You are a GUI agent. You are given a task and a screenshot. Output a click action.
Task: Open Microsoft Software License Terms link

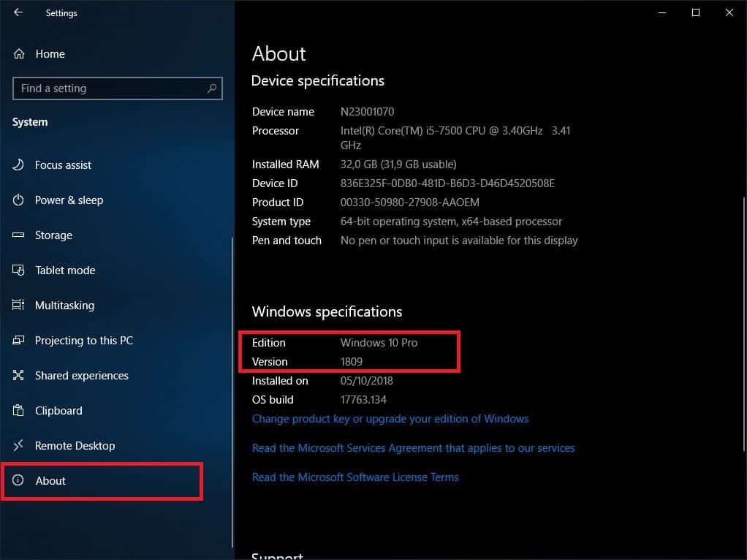pyautogui.click(x=355, y=477)
